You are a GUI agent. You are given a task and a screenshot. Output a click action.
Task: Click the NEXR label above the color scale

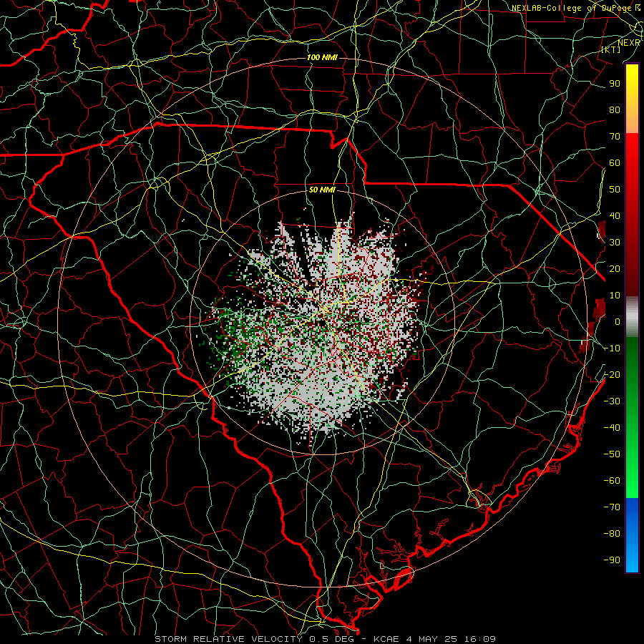point(628,43)
